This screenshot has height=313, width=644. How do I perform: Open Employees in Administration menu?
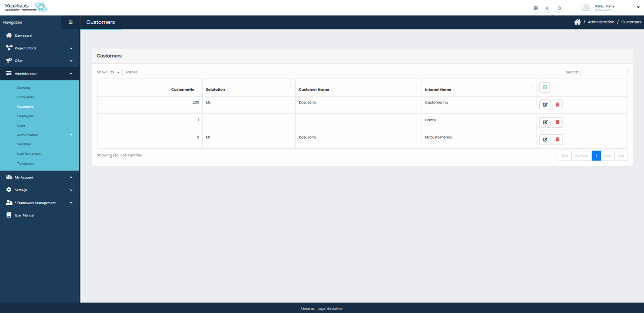25,116
